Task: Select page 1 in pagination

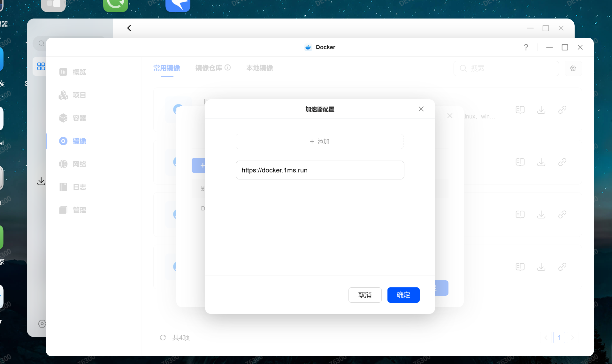Action: click(559, 337)
